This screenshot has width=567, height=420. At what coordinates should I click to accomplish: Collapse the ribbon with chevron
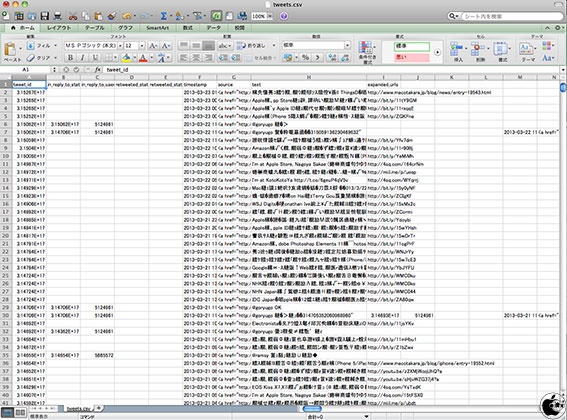pos(547,28)
